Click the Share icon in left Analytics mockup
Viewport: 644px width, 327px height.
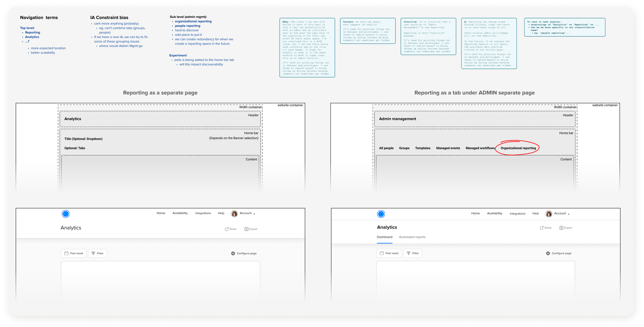pos(227,229)
